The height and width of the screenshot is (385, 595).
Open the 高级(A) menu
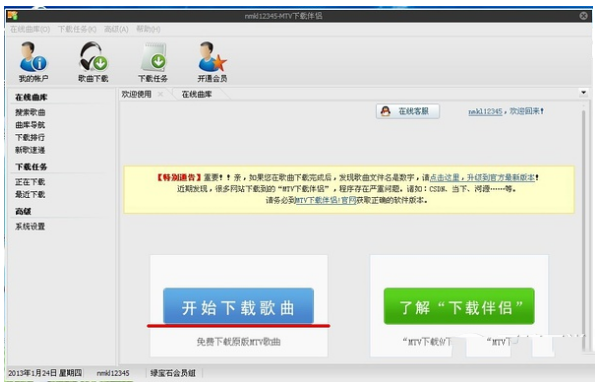(x=116, y=29)
